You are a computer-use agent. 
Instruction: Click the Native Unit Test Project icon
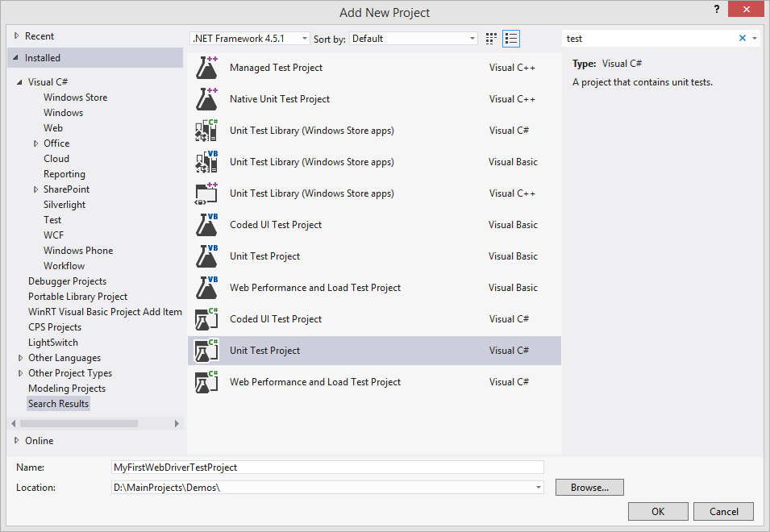coord(206,99)
